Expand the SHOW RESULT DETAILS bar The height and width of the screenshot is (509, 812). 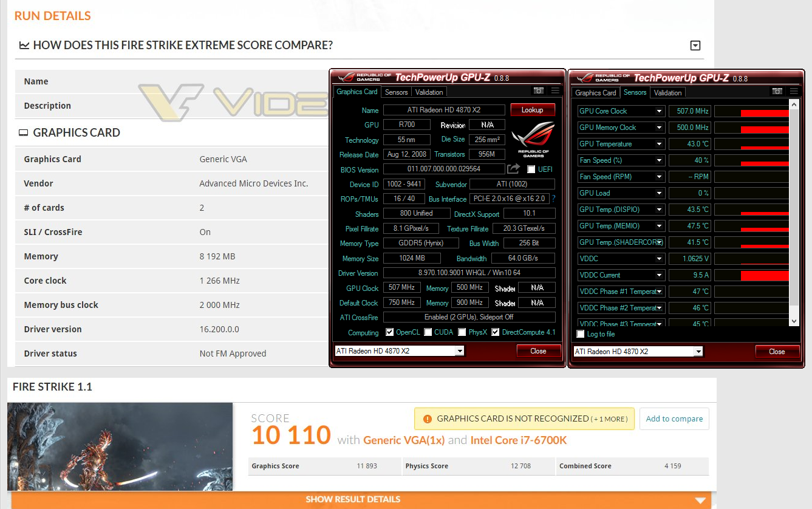click(361, 500)
